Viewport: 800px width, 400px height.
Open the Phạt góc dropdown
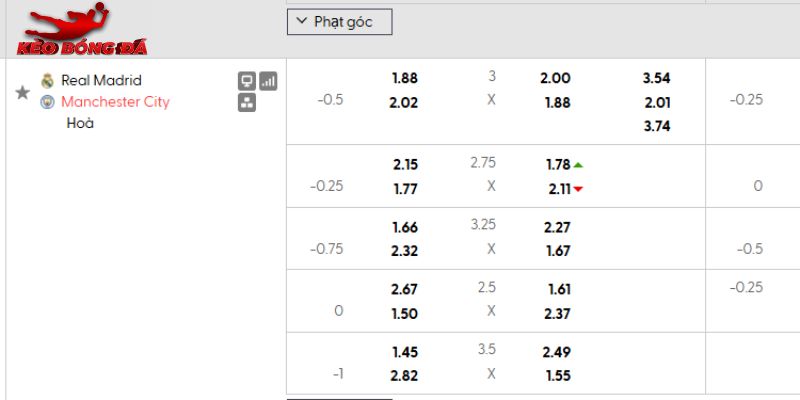pos(339,22)
